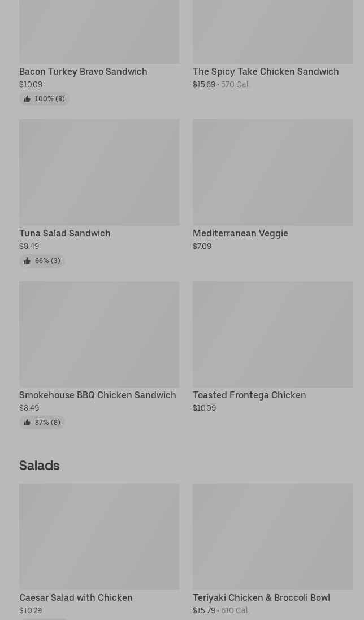364x620 pixels.
Task: Click the Mediterranean Veggie photo
Action: point(272,173)
